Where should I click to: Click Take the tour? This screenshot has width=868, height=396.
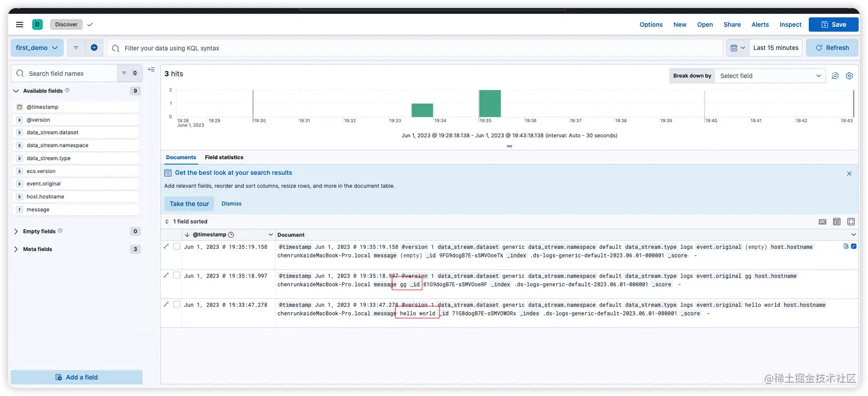[189, 203]
